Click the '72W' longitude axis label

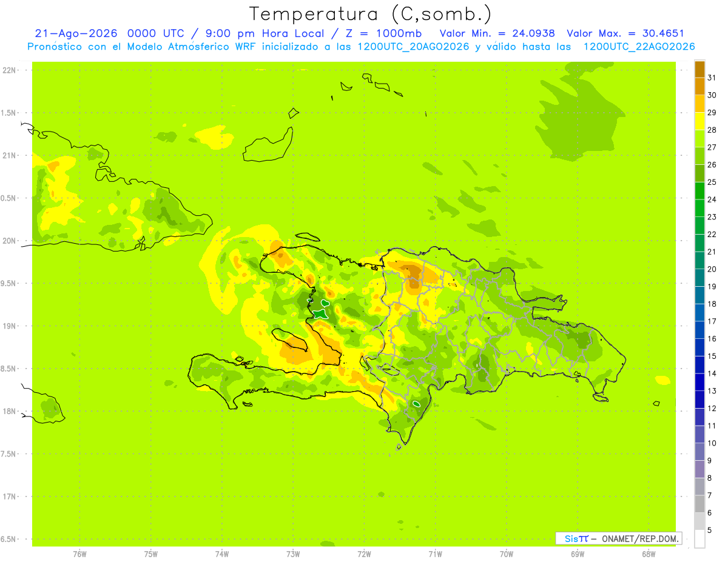point(364,555)
